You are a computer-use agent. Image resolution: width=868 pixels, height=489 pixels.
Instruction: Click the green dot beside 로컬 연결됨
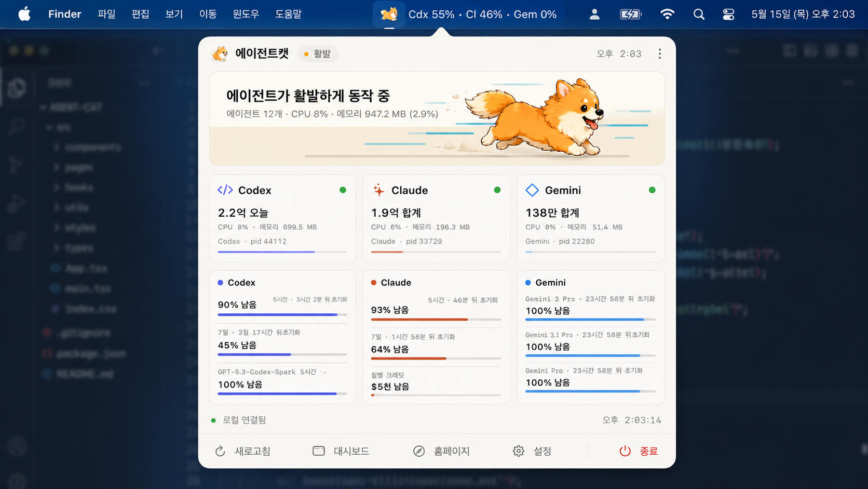(213, 420)
